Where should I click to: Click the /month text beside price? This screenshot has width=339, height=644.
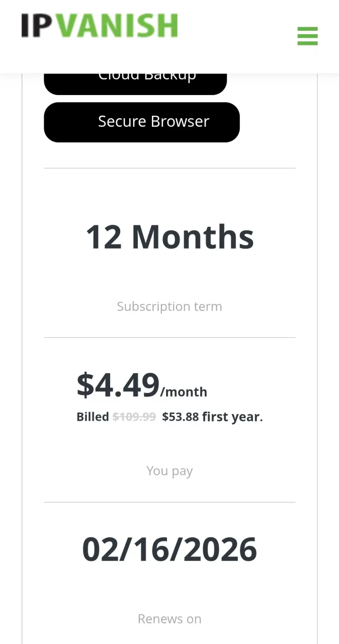pyautogui.click(x=184, y=392)
